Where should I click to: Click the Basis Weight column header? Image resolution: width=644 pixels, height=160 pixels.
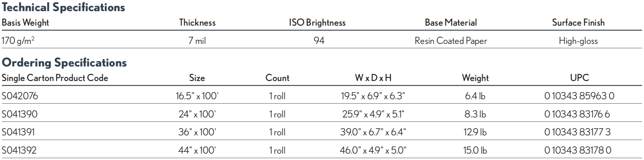[x=25, y=23]
